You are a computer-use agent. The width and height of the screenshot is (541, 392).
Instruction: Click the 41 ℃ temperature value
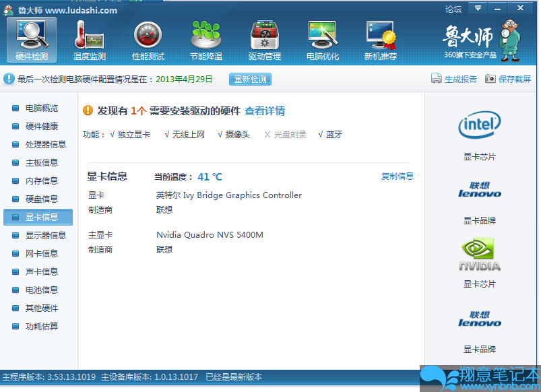click(210, 176)
